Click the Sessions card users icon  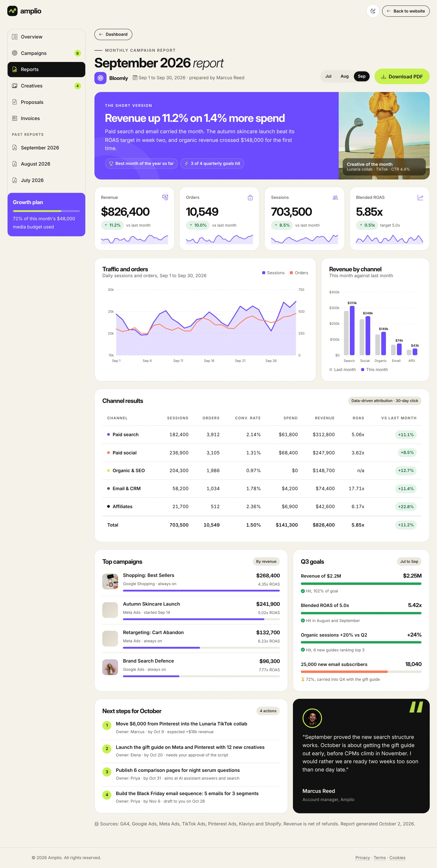tap(335, 197)
